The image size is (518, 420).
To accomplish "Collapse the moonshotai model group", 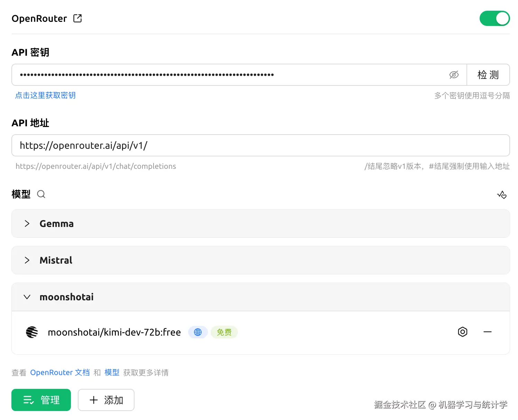I will click(x=27, y=297).
